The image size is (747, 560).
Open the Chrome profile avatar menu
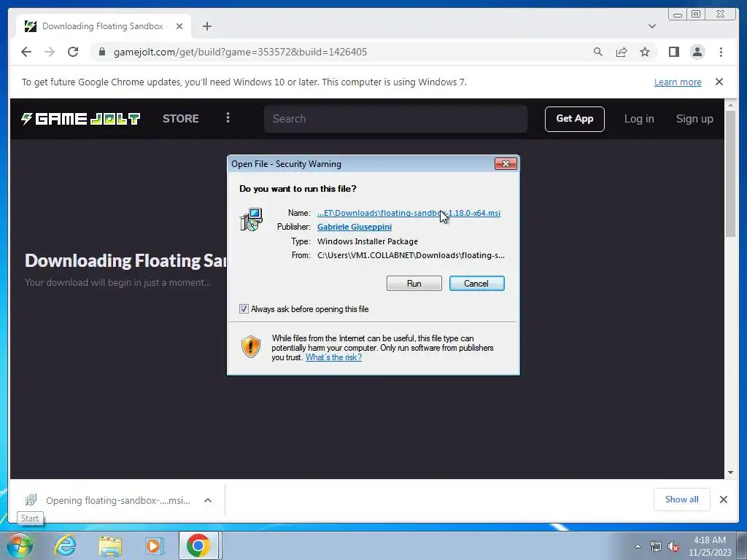point(697,52)
